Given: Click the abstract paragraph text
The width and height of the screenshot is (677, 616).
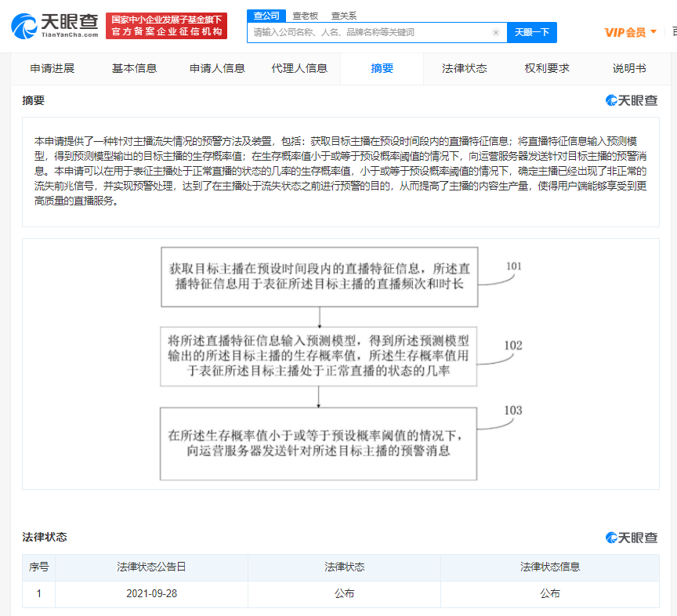Looking at the screenshot, I should (x=341, y=171).
